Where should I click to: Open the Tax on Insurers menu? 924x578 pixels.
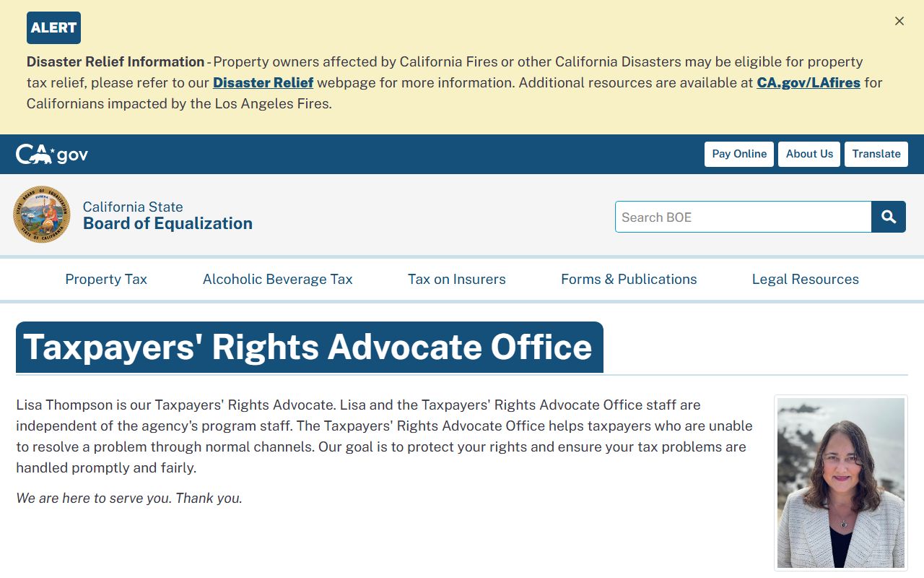coord(457,279)
